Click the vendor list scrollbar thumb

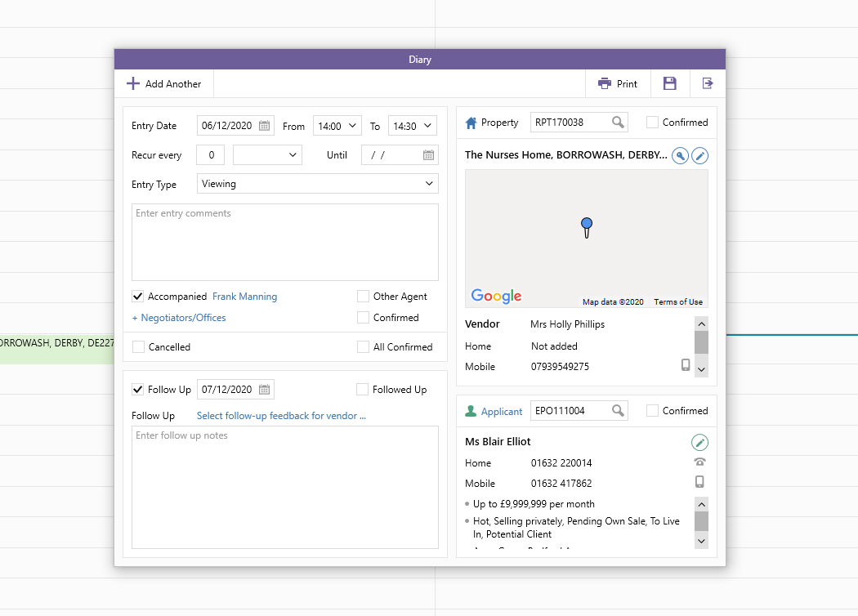(x=701, y=343)
